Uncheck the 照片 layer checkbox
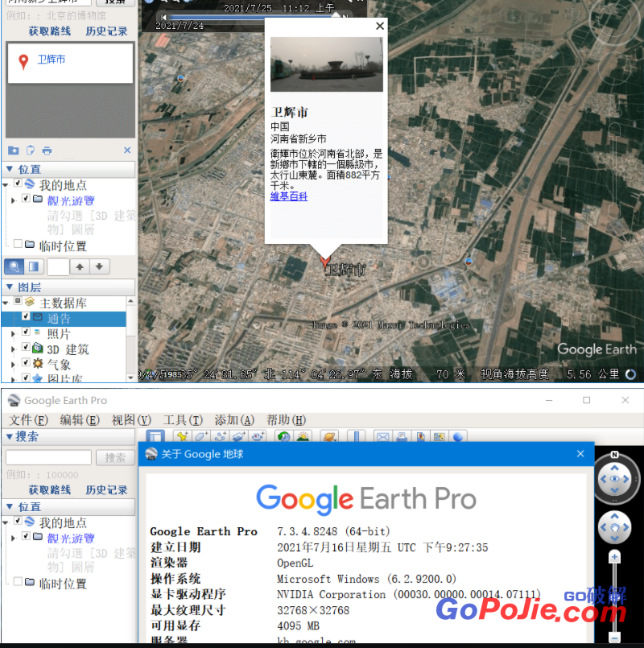Viewport: 644px width, 648px height. (x=26, y=332)
